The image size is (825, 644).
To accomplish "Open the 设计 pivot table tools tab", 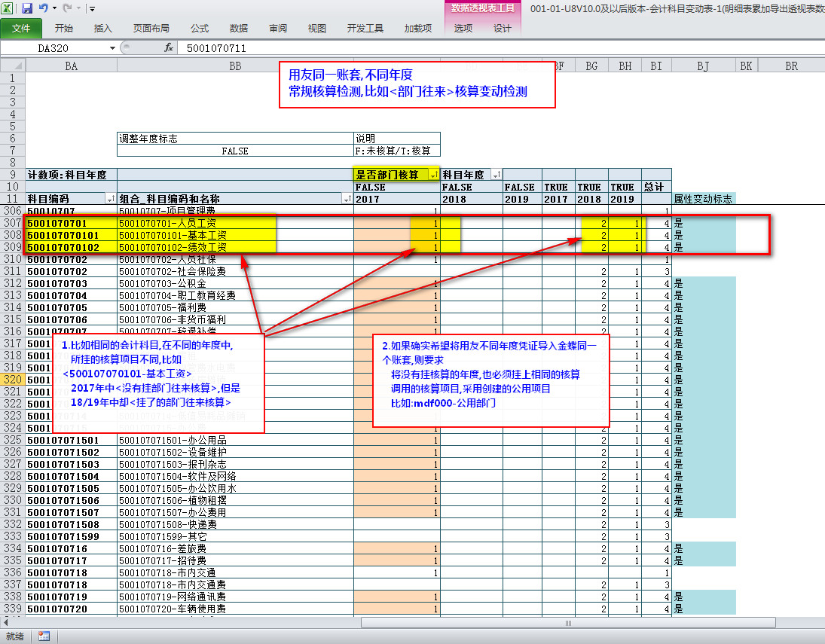I will click(x=502, y=29).
